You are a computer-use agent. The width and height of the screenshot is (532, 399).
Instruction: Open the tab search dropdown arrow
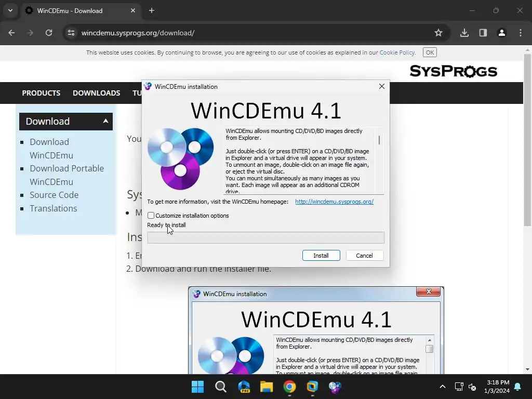10,10
